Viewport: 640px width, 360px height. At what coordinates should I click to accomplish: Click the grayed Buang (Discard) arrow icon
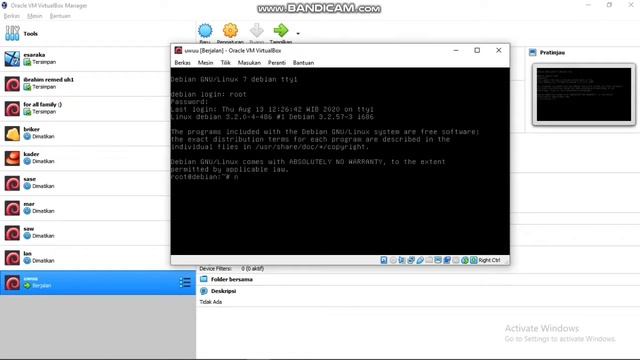point(256,31)
